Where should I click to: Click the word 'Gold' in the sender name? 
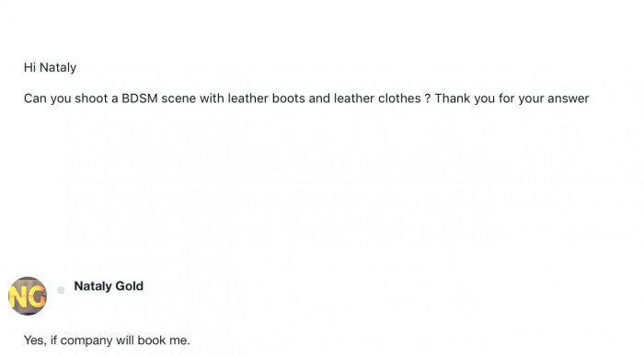[x=129, y=286]
